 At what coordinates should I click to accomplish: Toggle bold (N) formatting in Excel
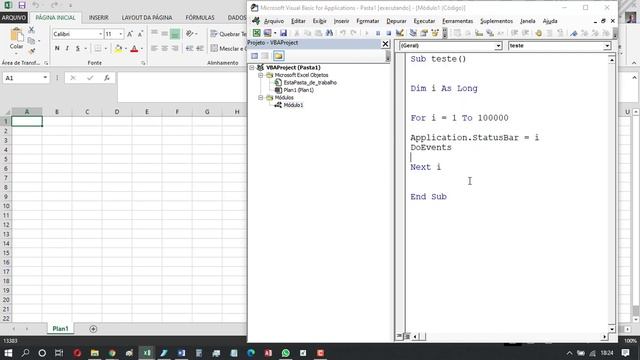click(x=57, y=49)
